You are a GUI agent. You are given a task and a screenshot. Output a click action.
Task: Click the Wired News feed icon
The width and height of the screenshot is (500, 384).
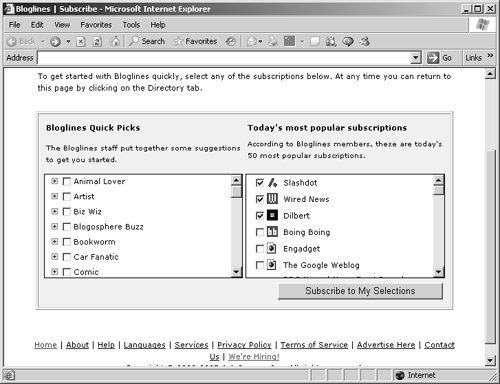point(272,199)
